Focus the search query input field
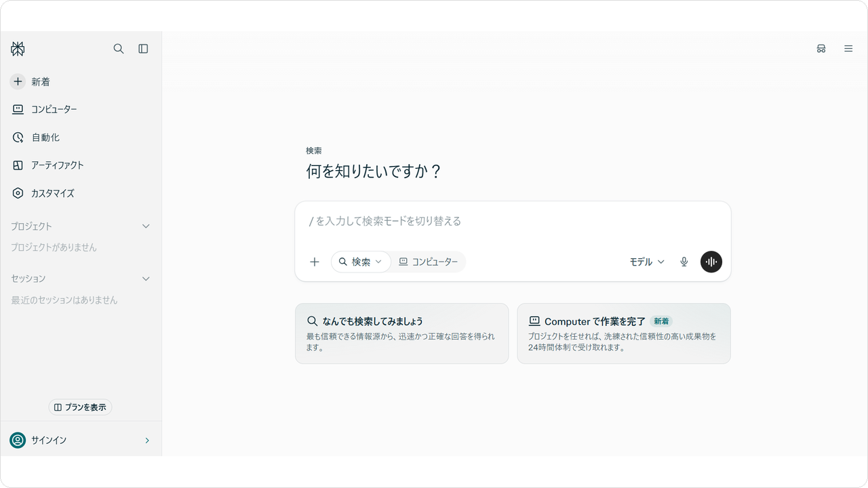Image resolution: width=868 pixels, height=488 pixels. pos(513,221)
